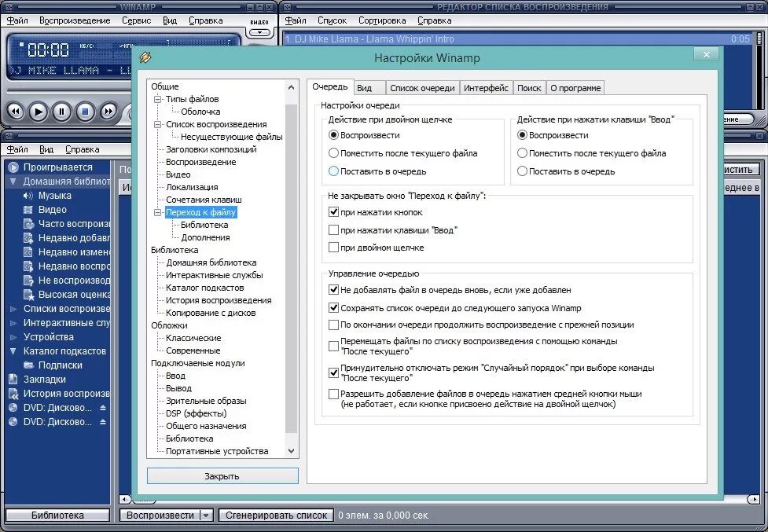The height and width of the screenshot is (532, 768).
Task: Select Классические skins in settings tree
Action: [x=193, y=338]
